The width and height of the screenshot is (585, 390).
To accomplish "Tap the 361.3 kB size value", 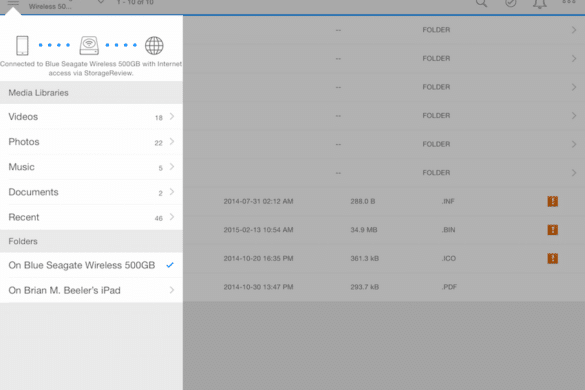I will point(365,259).
